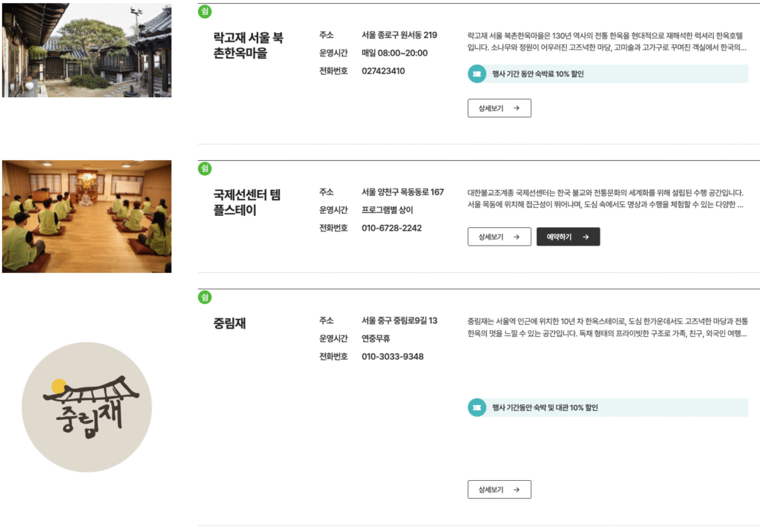Click the ticket icon on 중림재's 10% discount banner
The height and width of the screenshot is (532, 760).
pyautogui.click(x=476, y=406)
